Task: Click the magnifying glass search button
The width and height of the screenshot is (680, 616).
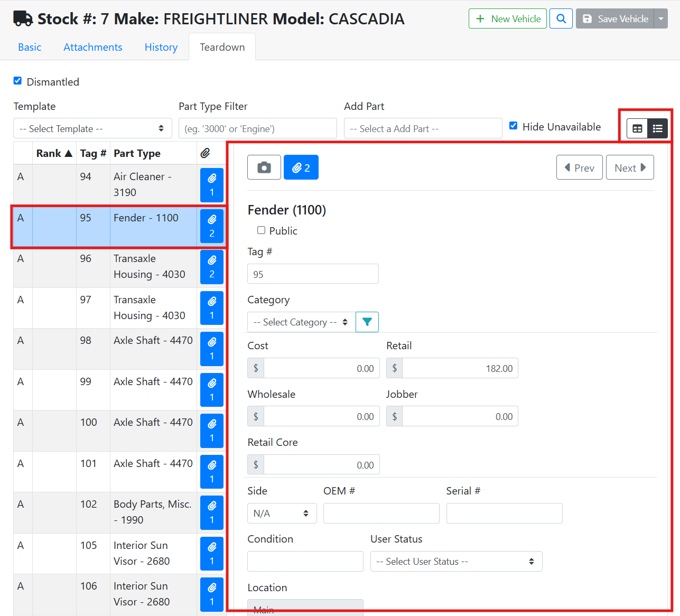Action: click(561, 18)
